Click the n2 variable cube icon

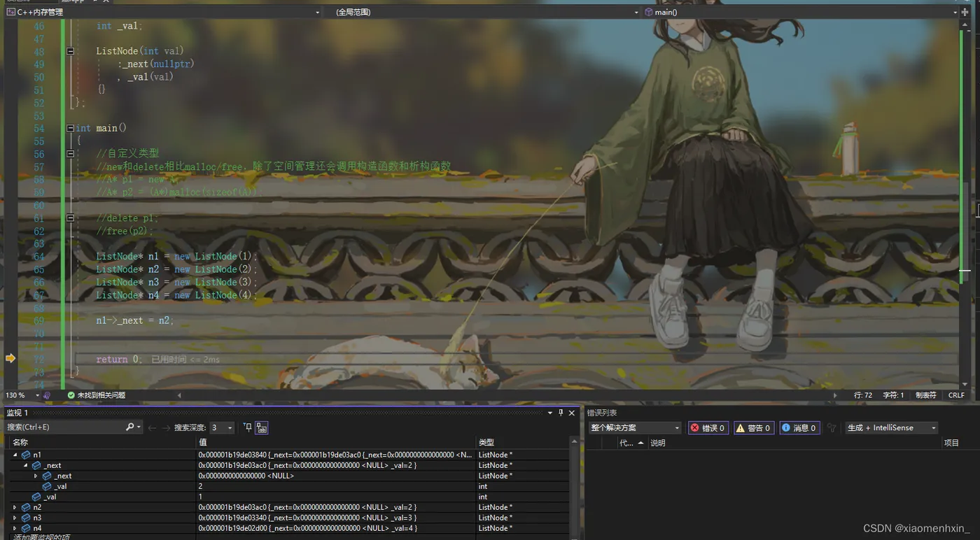coord(26,507)
